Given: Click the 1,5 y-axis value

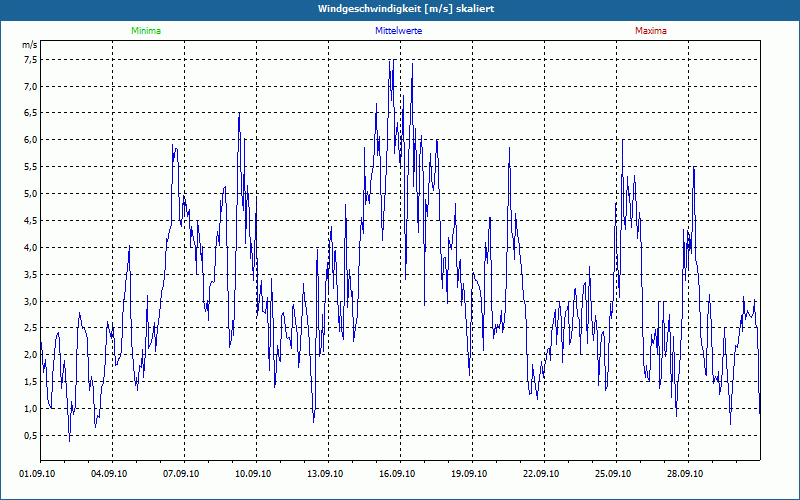Looking at the screenshot, I should pyautogui.click(x=31, y=382).
